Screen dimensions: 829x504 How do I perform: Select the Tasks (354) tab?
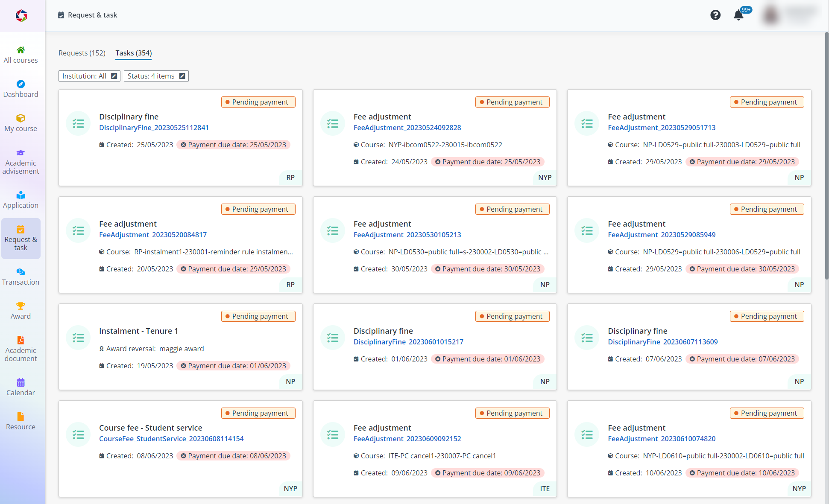pos(133,52)
